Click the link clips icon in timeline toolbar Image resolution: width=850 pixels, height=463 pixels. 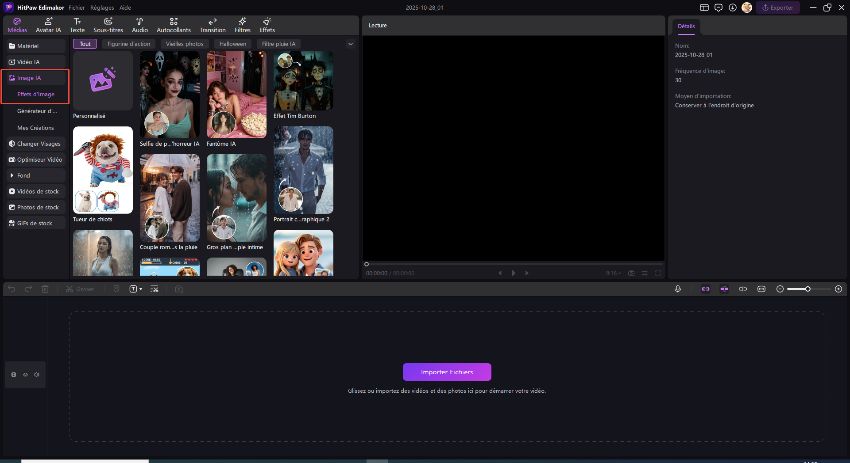click(743, 289)
